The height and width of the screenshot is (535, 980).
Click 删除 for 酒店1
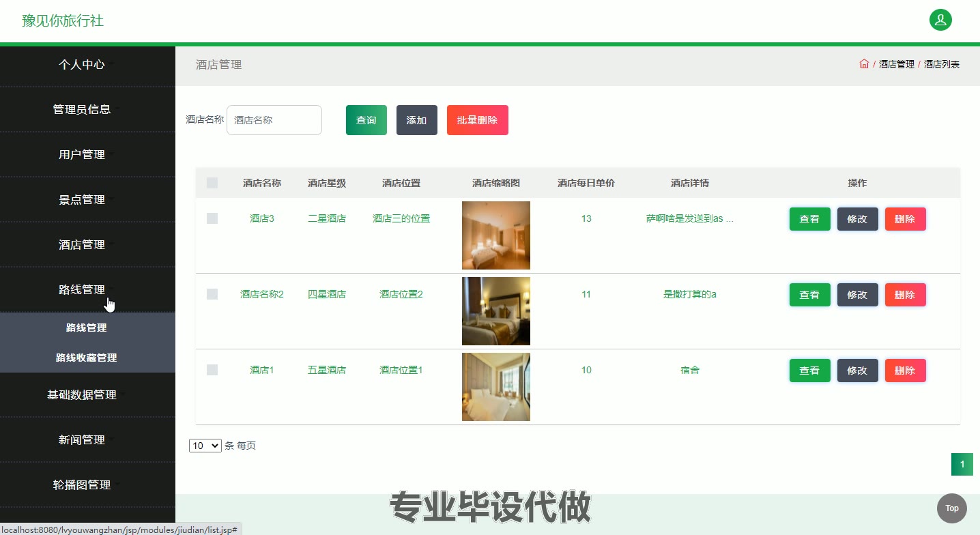tap(906, 371)
